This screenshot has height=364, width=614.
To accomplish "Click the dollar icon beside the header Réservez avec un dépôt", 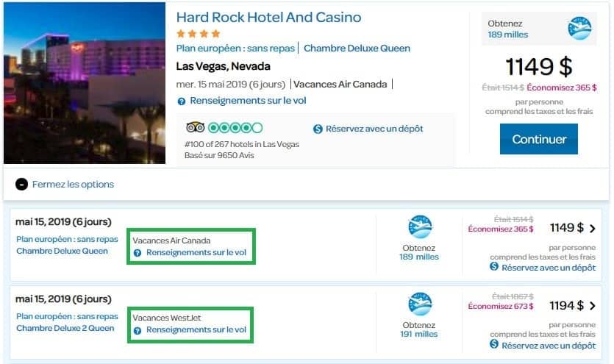I will tap(318, 129).
